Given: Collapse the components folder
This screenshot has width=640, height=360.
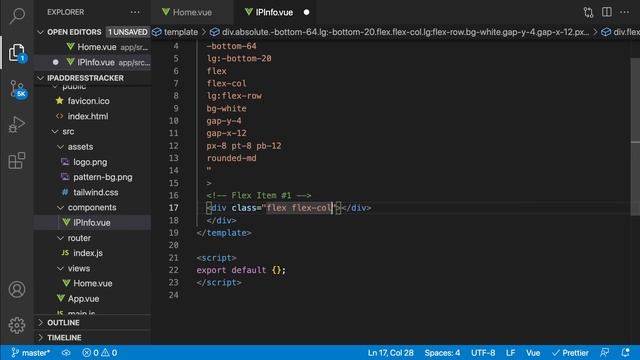Looking at the screenshot, I should click(x=92, y=207).
